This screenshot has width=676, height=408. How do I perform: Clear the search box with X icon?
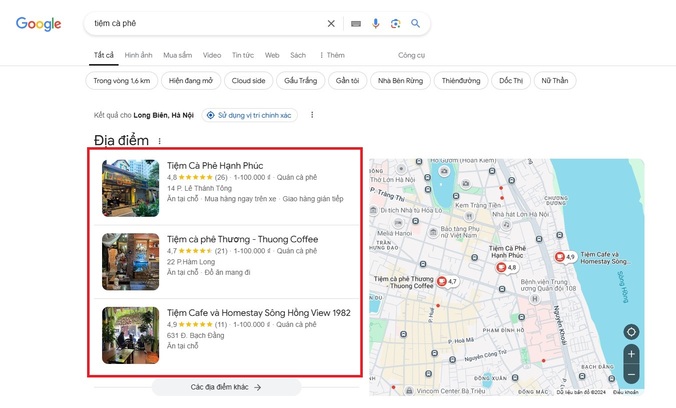click(x=331, y=24)
